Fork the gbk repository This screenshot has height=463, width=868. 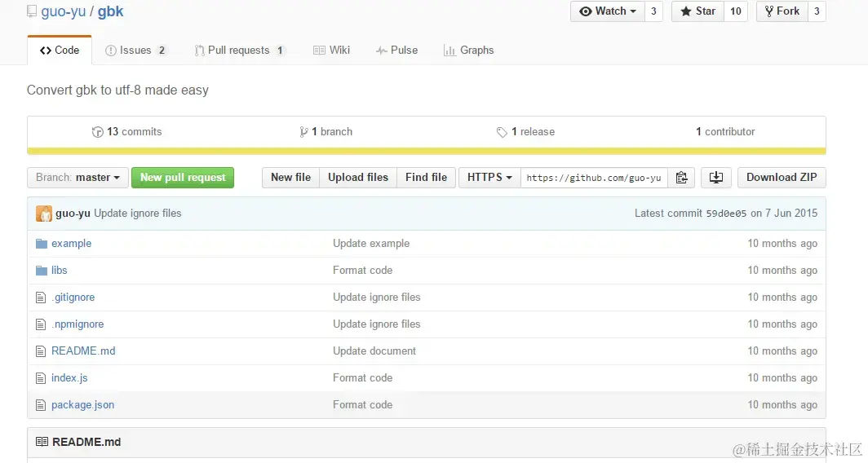(782, 11)
